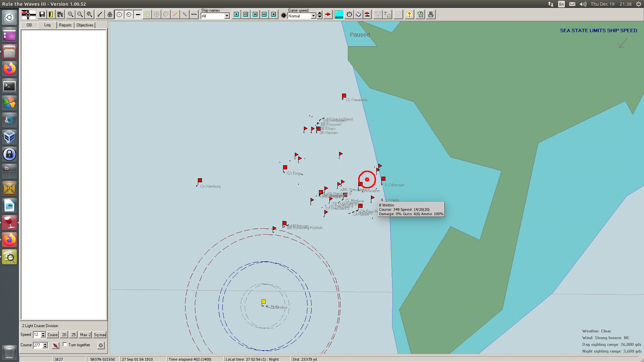644x362 pixels.
Task: Click the zoom in magnifier icon
Action: [x=70, y=14]
